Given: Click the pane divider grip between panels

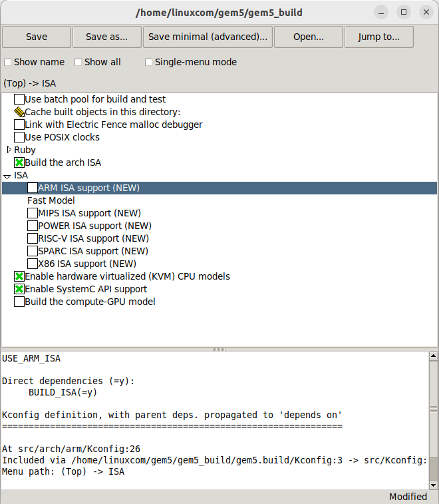Looking at the screenshot, I should [219, 350].
